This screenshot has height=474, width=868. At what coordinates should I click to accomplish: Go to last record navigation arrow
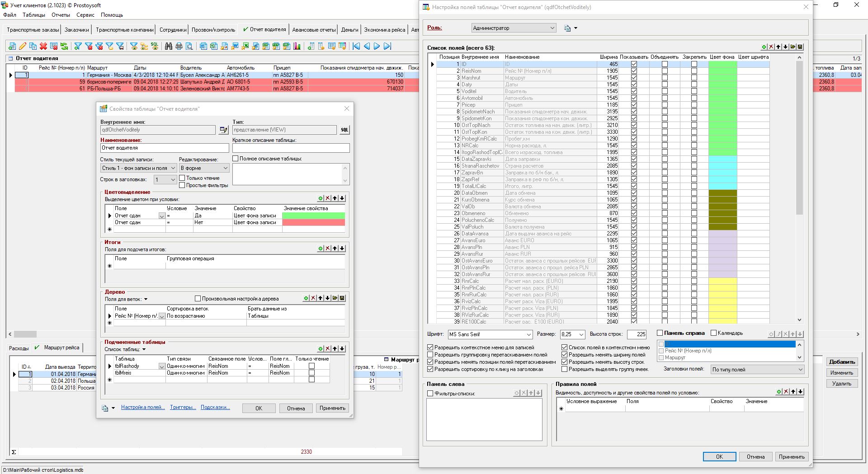tap(387, 46)
